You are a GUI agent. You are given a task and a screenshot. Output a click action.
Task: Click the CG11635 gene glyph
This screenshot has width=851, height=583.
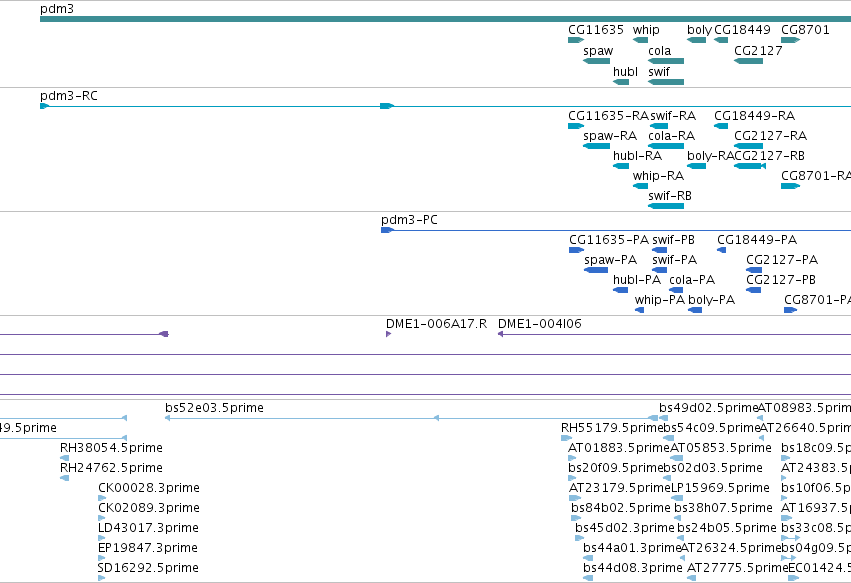pos(576,40)
